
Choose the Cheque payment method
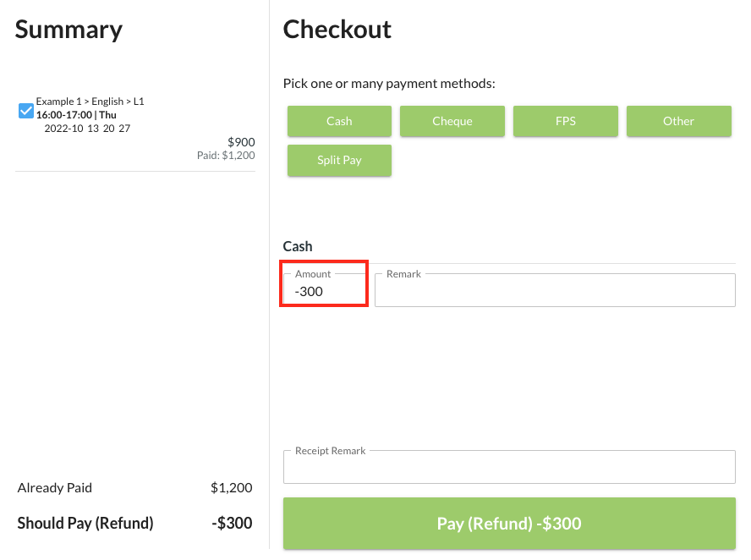click(x=452, y=121)
